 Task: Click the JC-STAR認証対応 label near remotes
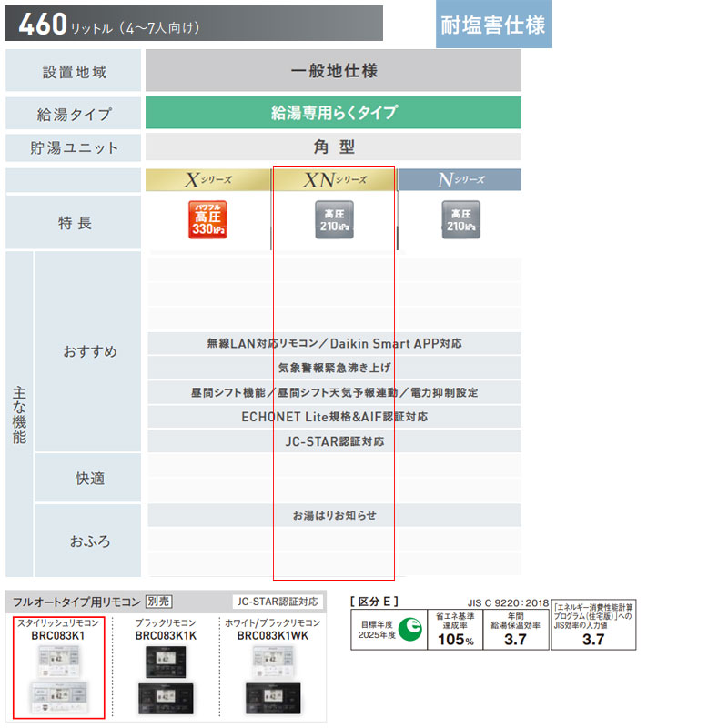pyautogui.click(x=278, y=602)
